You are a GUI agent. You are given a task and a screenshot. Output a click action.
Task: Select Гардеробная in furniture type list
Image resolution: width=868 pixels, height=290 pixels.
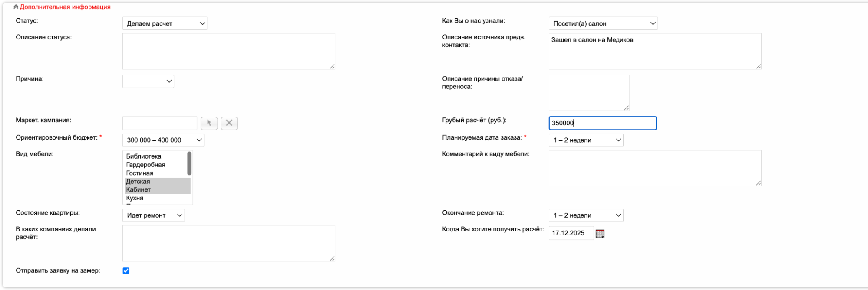[x=145, y=165]
